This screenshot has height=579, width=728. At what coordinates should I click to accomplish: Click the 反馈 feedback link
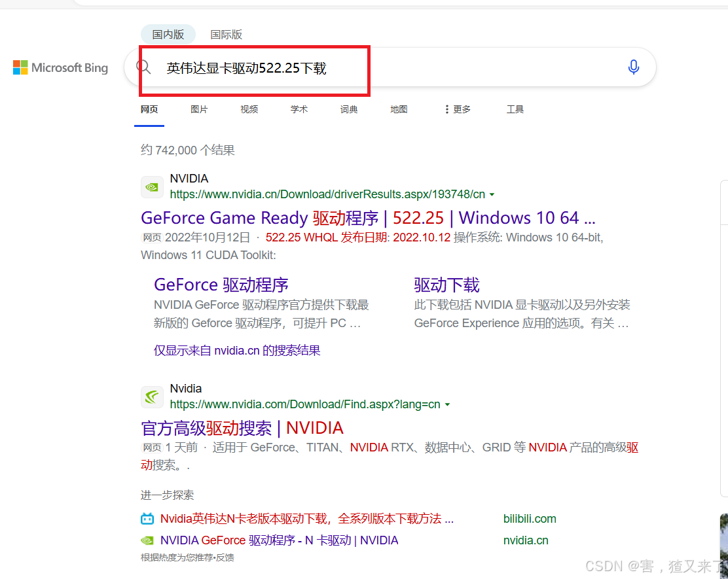pos(225,557)
